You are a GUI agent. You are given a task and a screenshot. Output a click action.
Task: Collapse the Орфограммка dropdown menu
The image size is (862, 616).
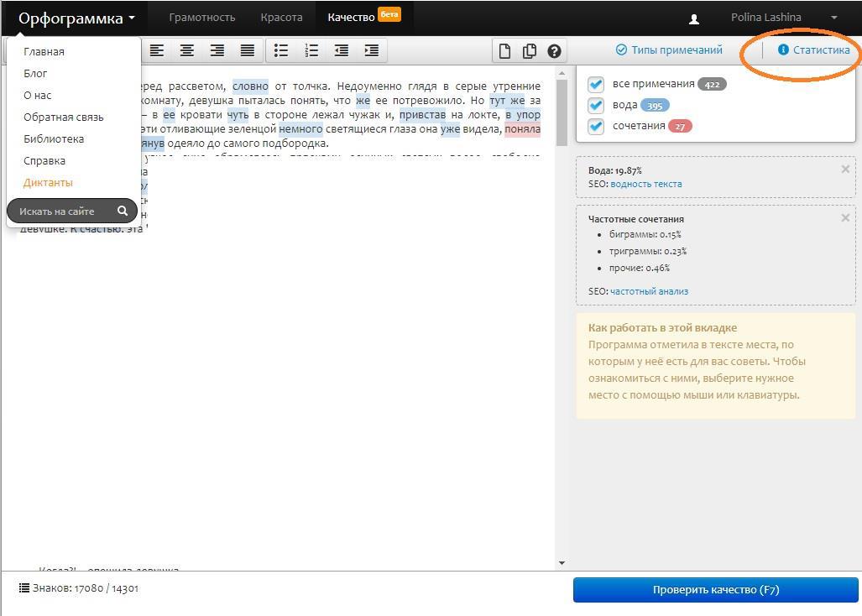coord(76,18)
